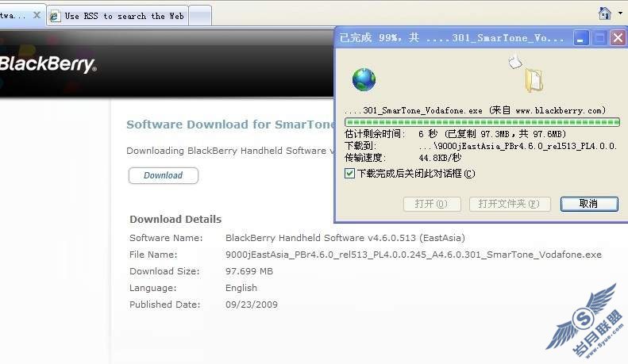Click the 'Download Details' heading
The height and width of the screenshot is (364, 628).
tap(175, 219)
